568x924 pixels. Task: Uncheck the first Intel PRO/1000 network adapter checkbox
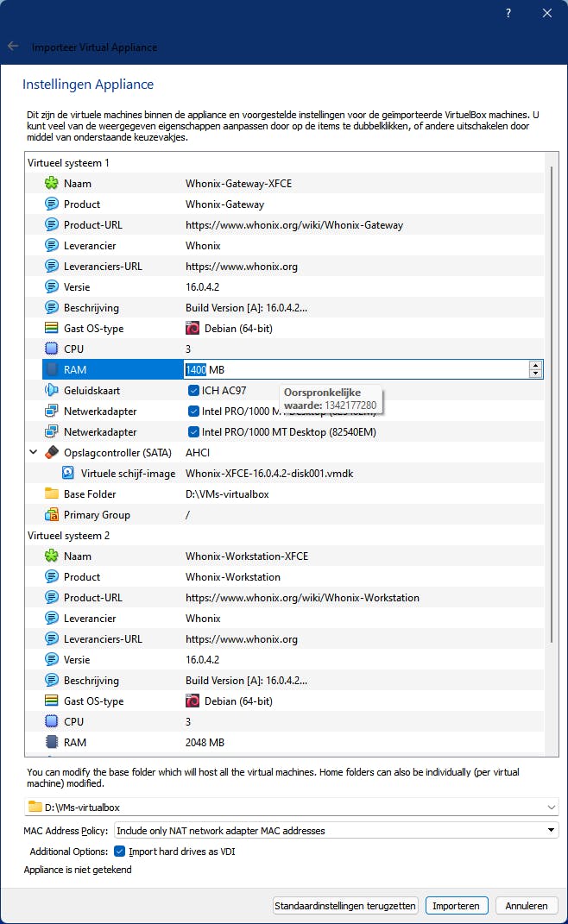(x=193, y=411)
